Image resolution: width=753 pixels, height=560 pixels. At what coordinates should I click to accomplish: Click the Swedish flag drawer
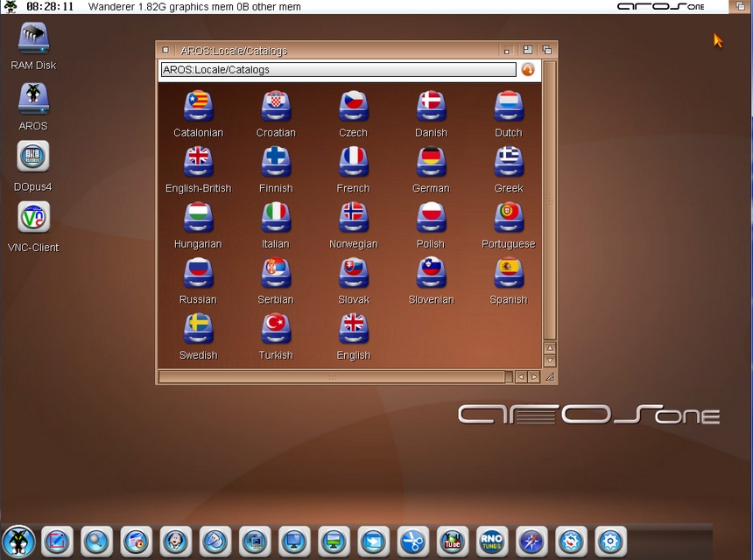tap(199, 330)
